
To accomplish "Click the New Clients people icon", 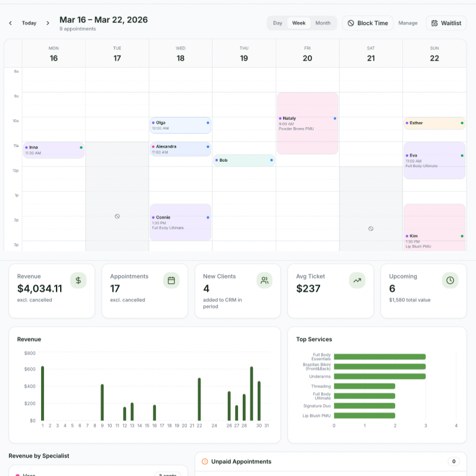I will point(264,280).
